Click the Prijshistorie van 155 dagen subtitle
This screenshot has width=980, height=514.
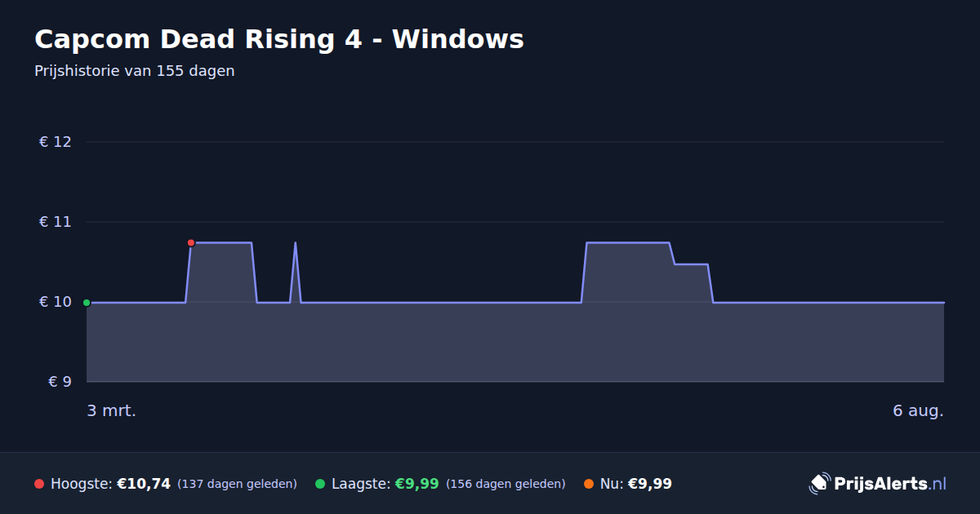tap(135, 71)
